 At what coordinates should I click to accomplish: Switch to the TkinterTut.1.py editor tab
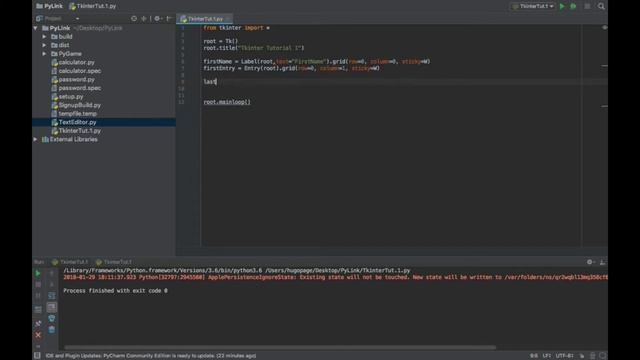click(204, 19)
